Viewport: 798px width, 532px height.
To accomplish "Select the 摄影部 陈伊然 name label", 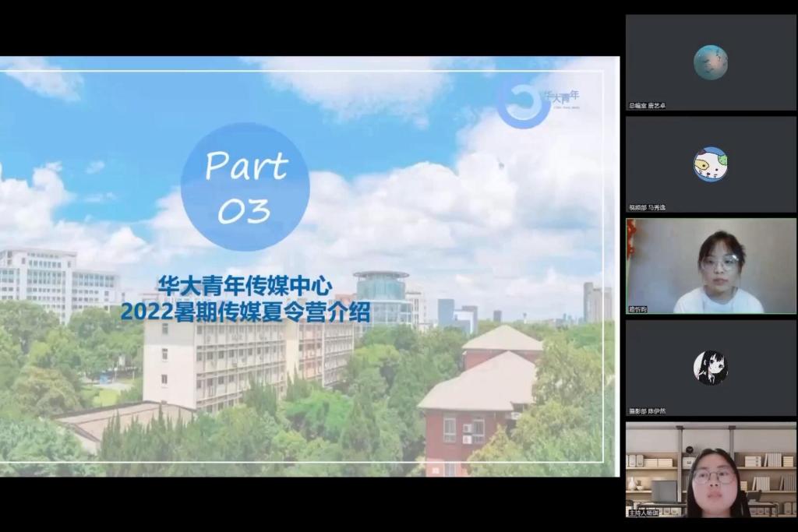I will coord(648,410).
